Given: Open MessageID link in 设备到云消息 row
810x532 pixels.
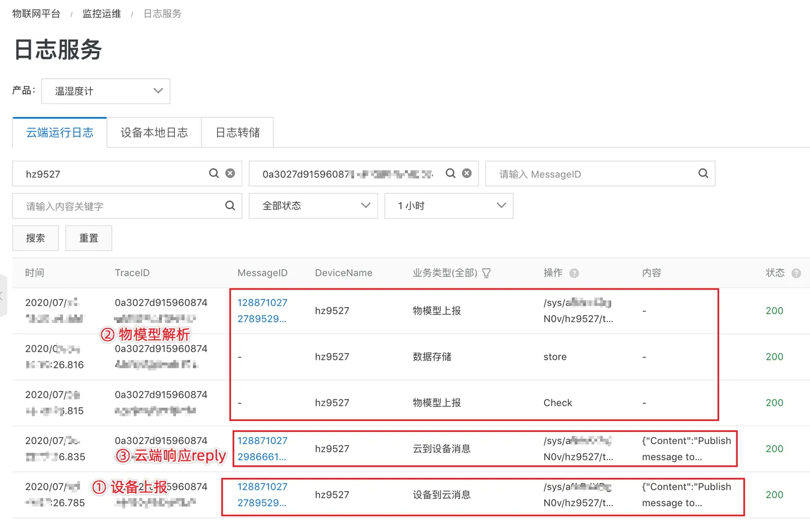Looking at the screenshot, I should pyautogui.click(x=262, y=495).
